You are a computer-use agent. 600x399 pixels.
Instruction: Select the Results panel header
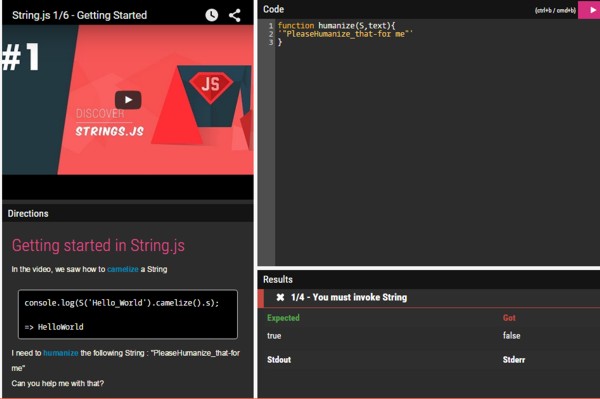click(x=429, y=280)
